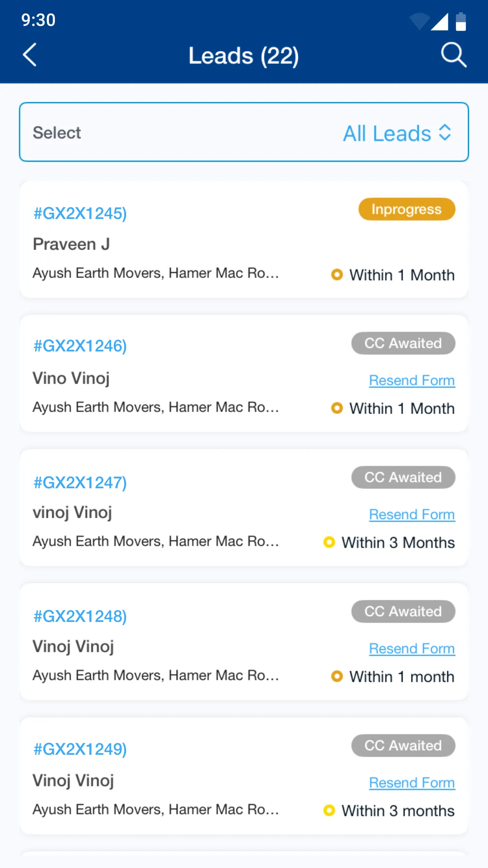Tap the yellow ring icon on lead #GX2X1247
This screenshot has width=488, height=868.
pyautogui.click(x=329, y=542)
